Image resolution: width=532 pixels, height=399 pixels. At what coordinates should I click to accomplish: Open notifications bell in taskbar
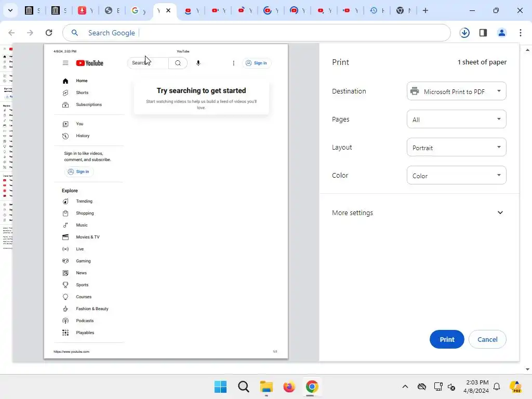coord(497,387)
